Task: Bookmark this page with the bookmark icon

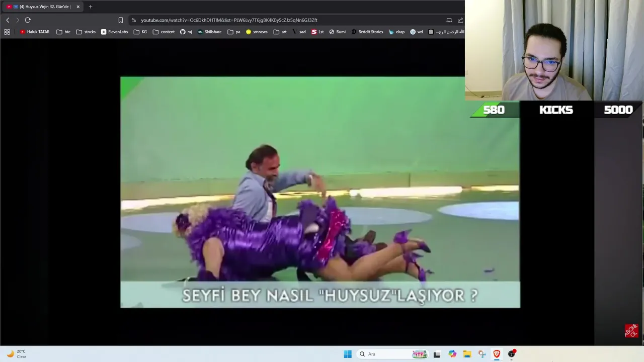Action: [121, 20]
